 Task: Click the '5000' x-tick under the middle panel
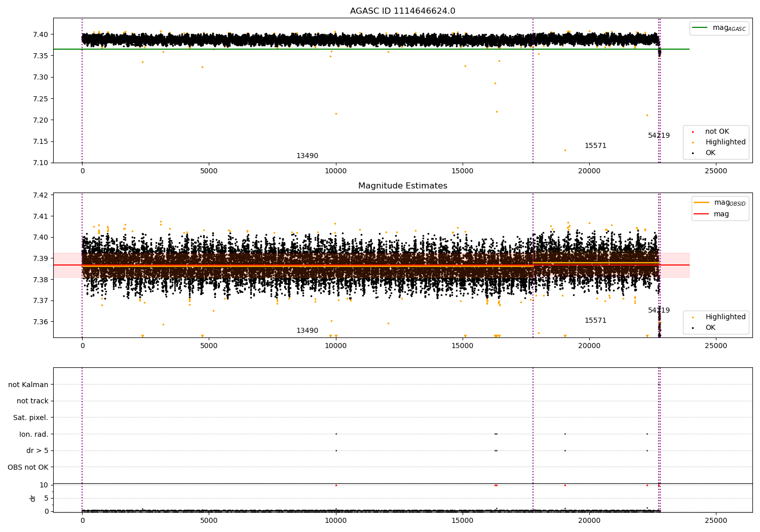pyautogui.click(x=209, y=346)
